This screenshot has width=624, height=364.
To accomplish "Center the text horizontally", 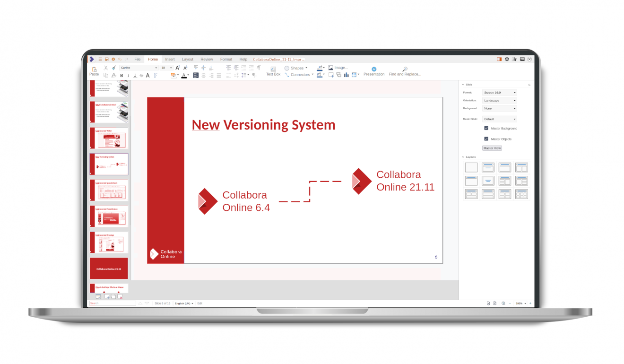I will click(x=204, y=75).
